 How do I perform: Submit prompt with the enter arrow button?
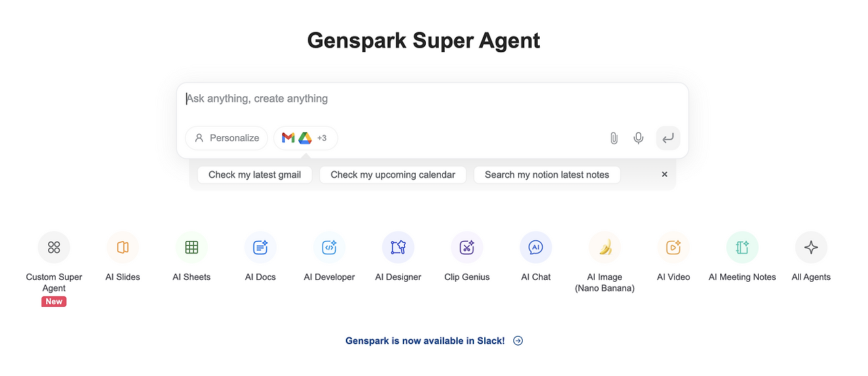coord(668,138)
